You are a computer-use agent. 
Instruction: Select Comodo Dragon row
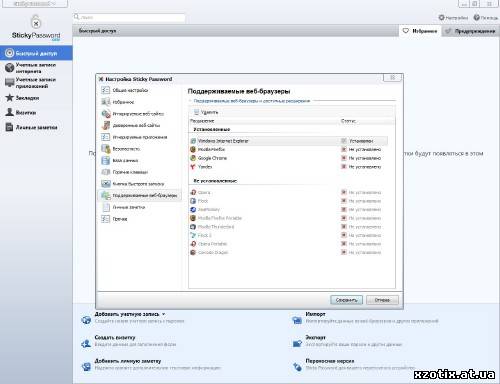coord(289,253)
